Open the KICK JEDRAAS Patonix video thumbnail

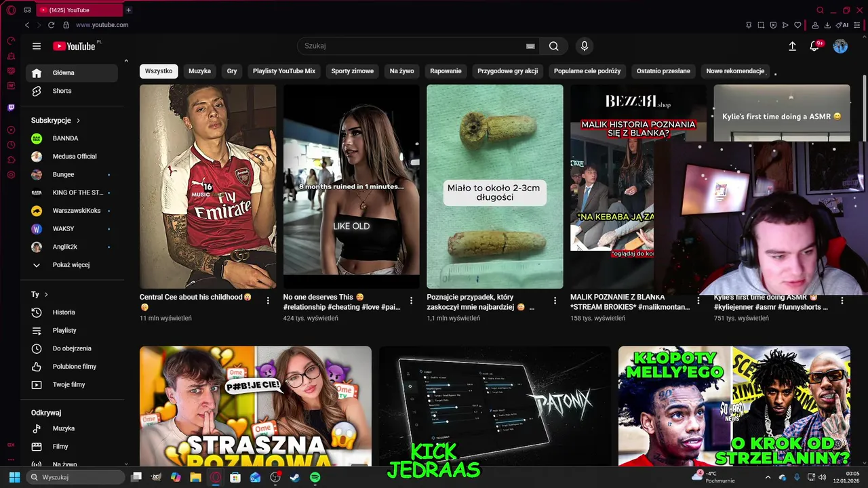495,406
